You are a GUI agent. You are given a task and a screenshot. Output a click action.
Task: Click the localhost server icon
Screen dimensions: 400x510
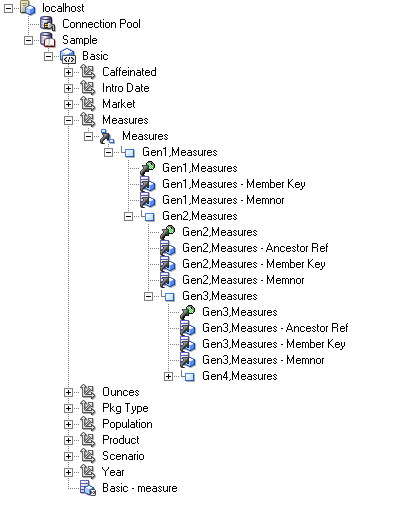pos(28,8)
